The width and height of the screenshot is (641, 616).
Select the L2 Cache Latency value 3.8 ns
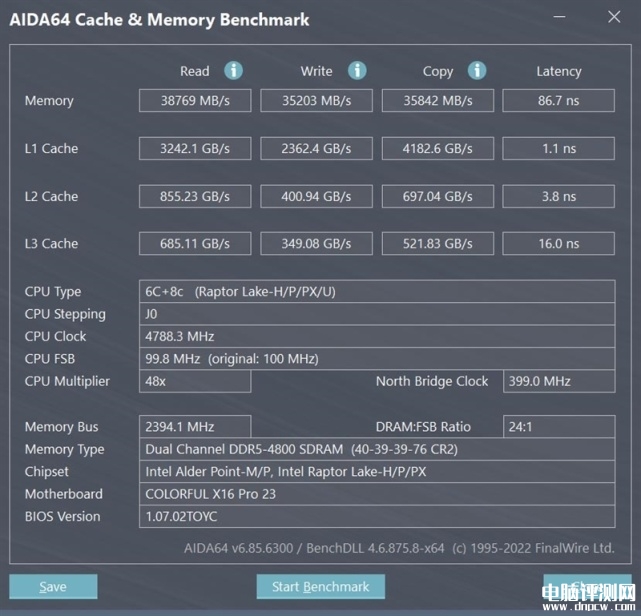pos(558,196)
